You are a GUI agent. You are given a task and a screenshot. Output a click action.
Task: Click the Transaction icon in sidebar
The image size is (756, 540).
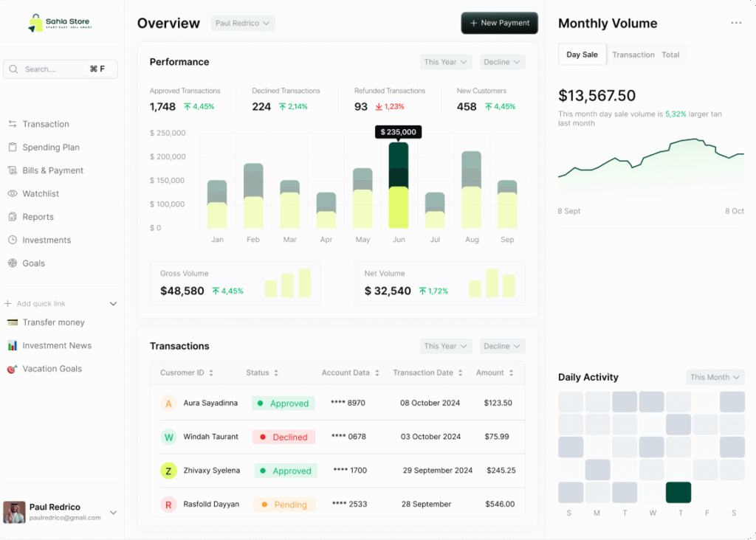click(x=13, y=124)
